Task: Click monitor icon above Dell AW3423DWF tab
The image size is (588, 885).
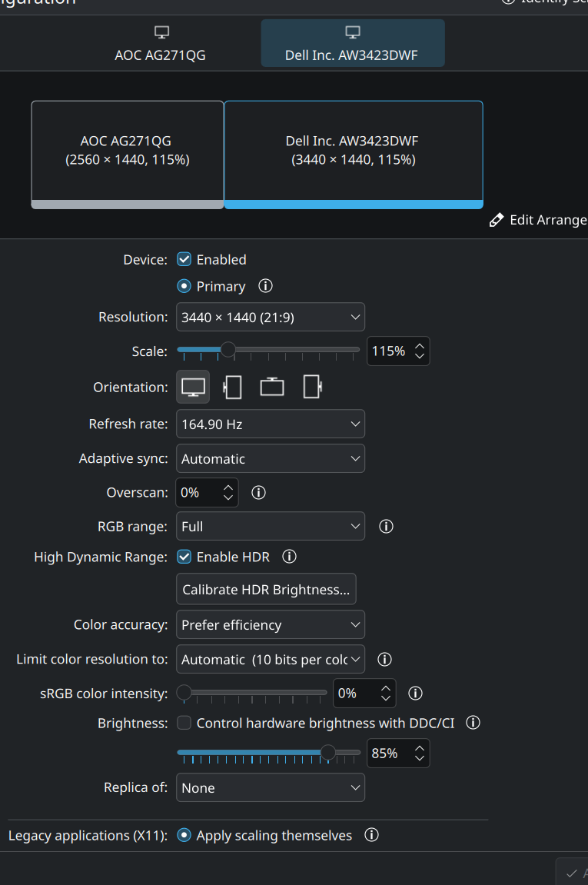Action: coord(353,33)
